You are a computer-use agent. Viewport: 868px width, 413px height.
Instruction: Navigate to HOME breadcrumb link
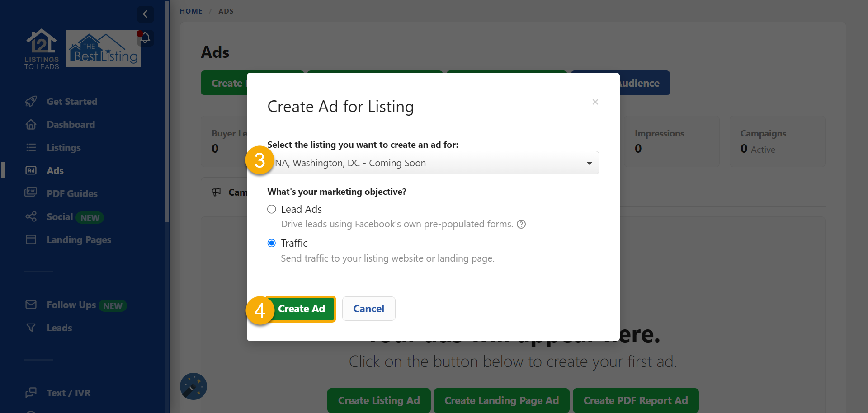tap(191, 11)
